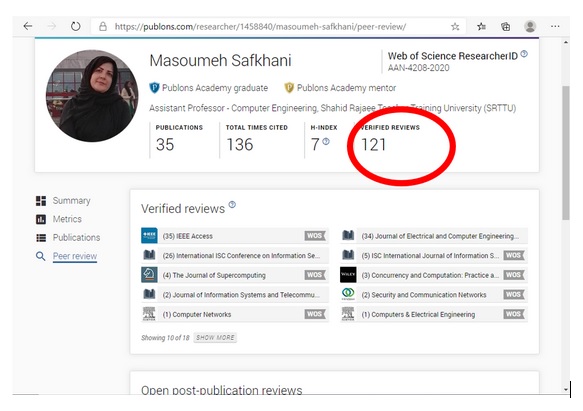Open the (35) IEEE Access review entry
The image size is (583, 411).
(x=235, y=236)
